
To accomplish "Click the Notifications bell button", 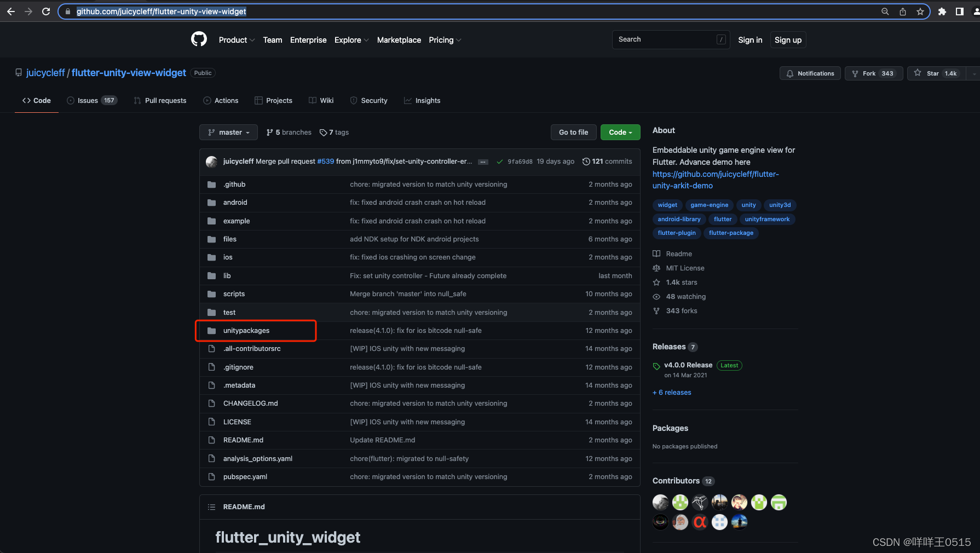I will (x=810, y=73).
